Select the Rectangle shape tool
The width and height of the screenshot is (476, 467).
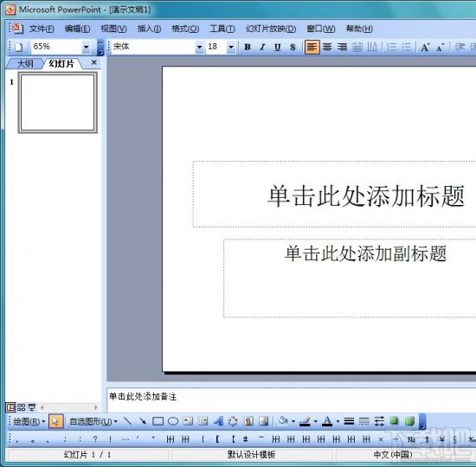(x=158, y=421)
